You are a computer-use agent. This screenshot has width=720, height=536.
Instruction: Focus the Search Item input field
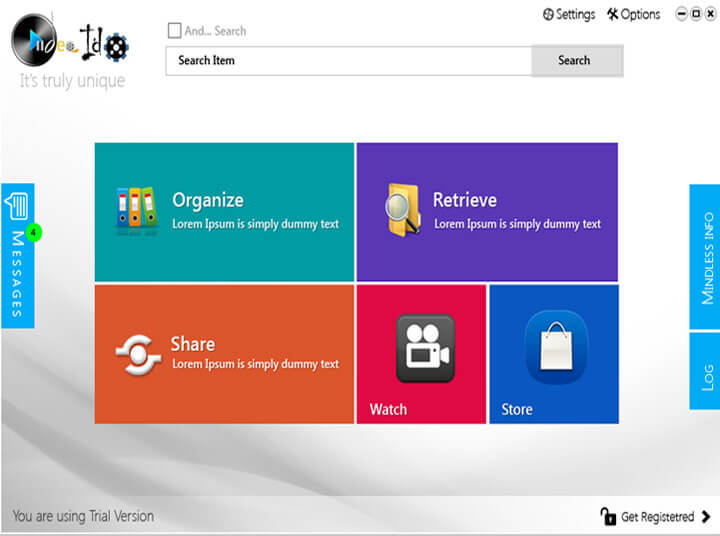(x=349, y=61)
